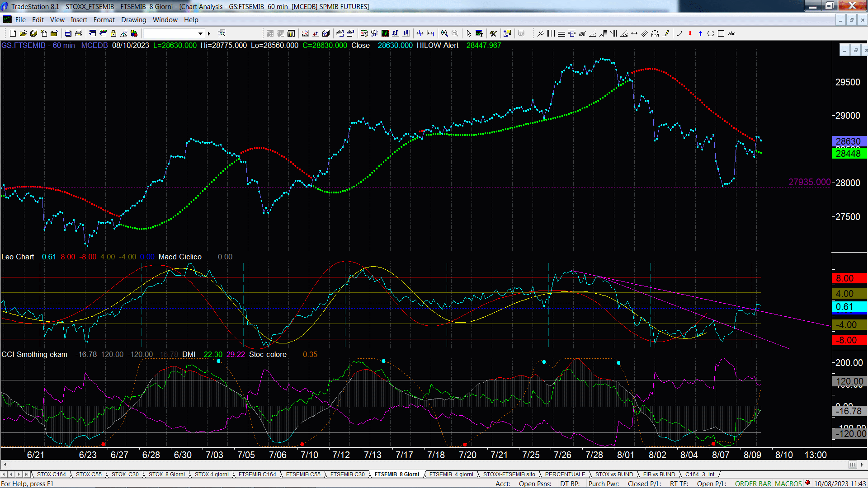Viewport: 868px width, 488px height.
Task: Switch to STOX vs BUND tab
Action: point(614,474)
